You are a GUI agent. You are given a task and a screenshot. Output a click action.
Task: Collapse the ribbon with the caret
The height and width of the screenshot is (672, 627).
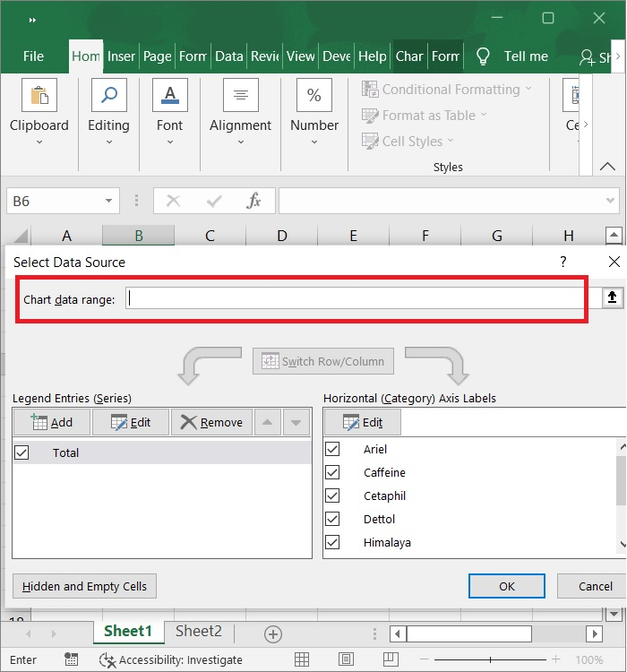(x=607, y=167)
